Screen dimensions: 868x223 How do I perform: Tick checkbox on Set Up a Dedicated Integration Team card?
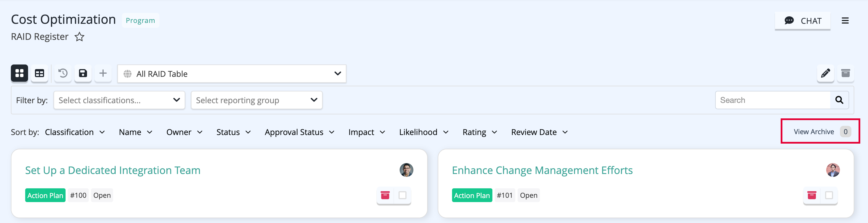tap(402, 195)
